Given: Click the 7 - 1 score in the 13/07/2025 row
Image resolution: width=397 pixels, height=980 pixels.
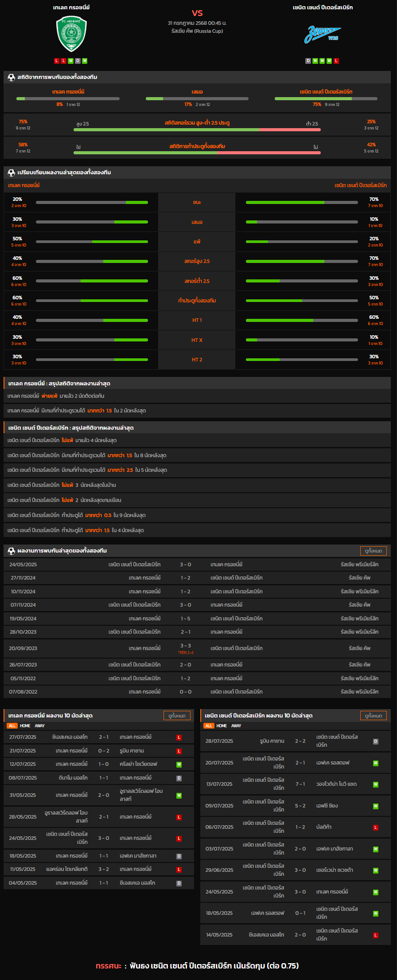Looking at the screenshot, I should (x=300, y=784).
